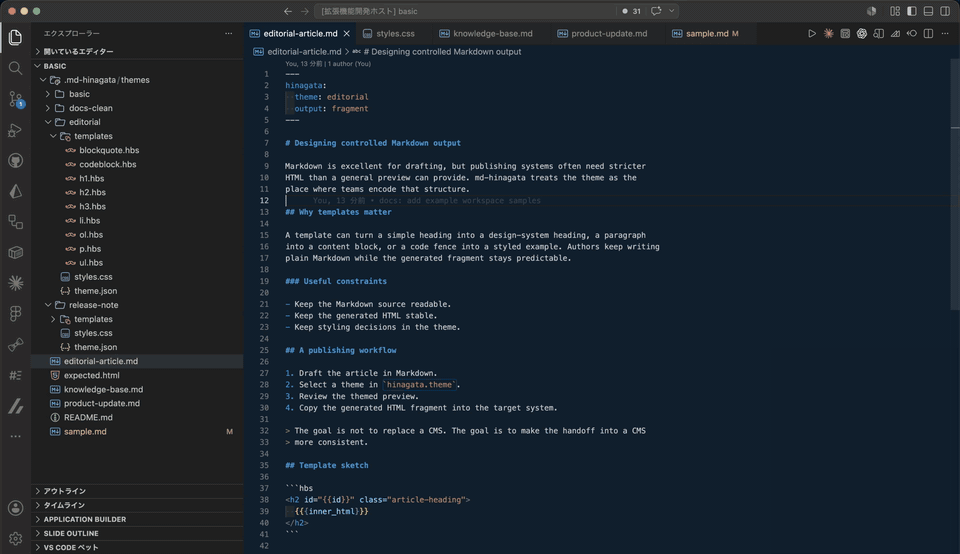Click heading breadcrumb Designing controlled Markdown output
Screen dimensions: 960x554
[x=442, y=51]
